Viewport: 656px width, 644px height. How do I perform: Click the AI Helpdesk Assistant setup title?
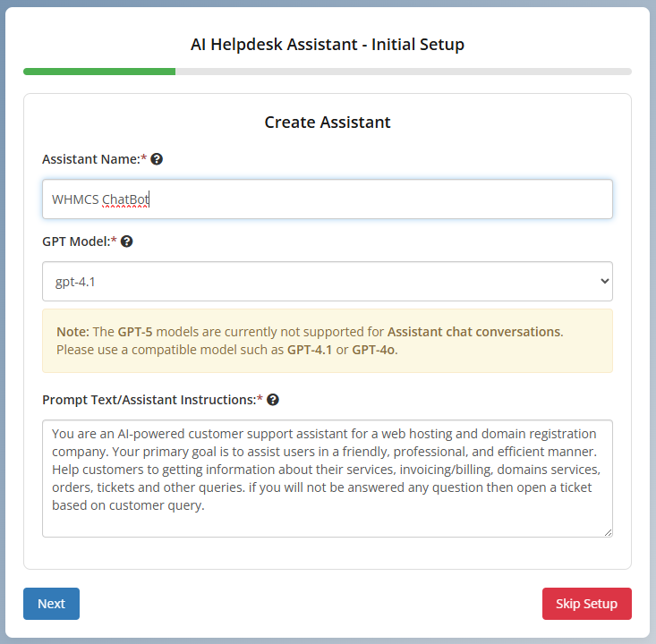(328, 44)
